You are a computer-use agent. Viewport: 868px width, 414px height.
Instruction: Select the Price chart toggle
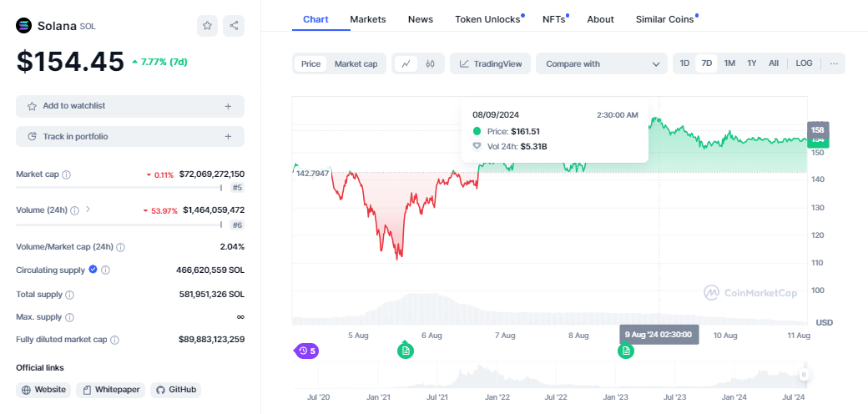point(310,63)
